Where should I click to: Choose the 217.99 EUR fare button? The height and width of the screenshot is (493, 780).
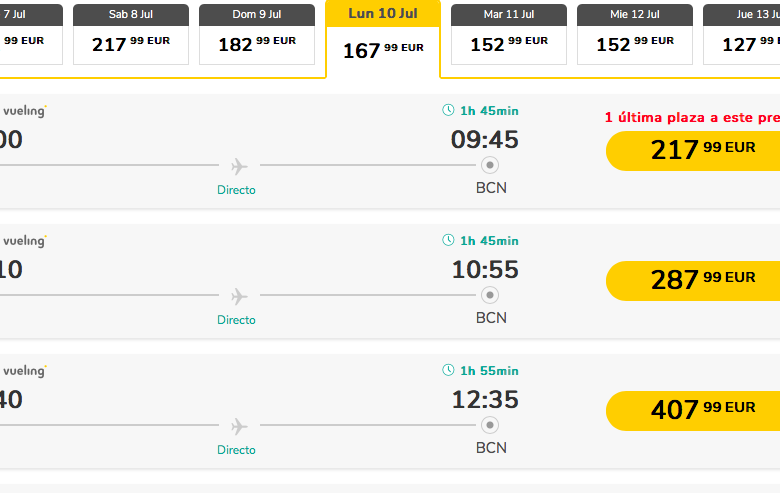(x=693, y=151)
